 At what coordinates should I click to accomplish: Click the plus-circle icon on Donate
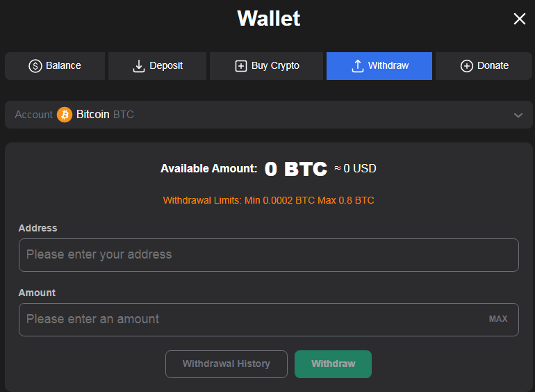click(x=467, y=66)
